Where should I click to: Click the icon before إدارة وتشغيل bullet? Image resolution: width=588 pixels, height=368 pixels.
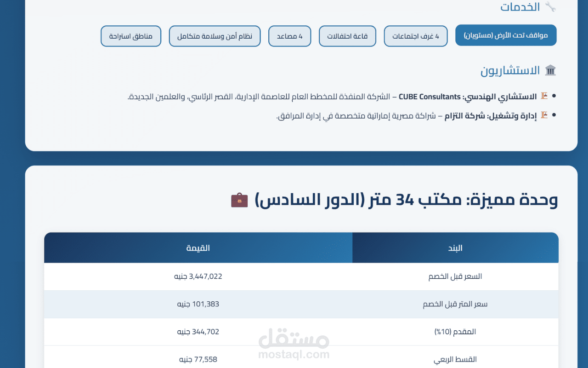[x=544, y=115]
